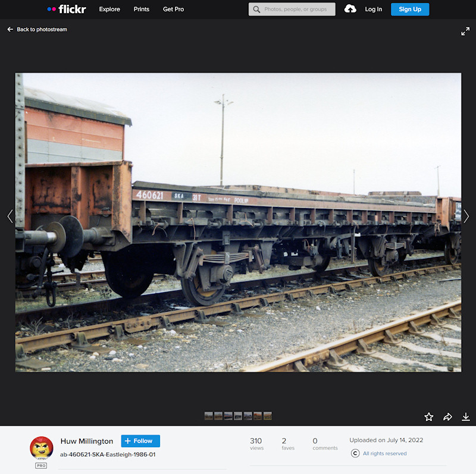Open the upload cloud icon

point(350,9)
